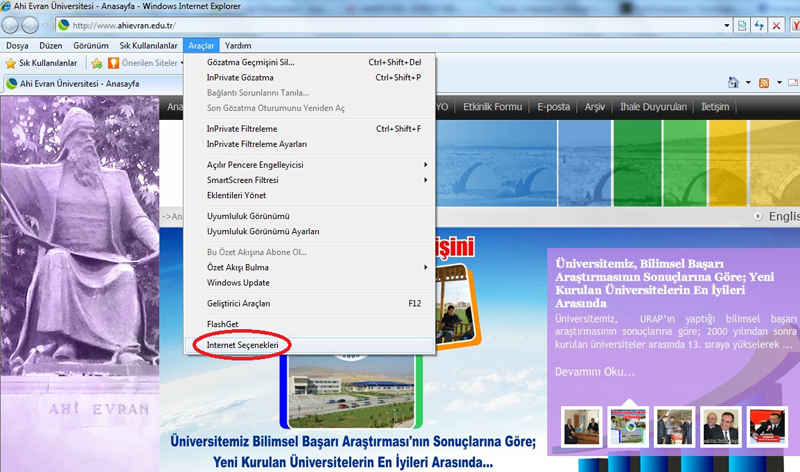Select the Ahi Evran Üniversitesi - Anasayfa tab
800x472 pixels.
tap(92, 84)
